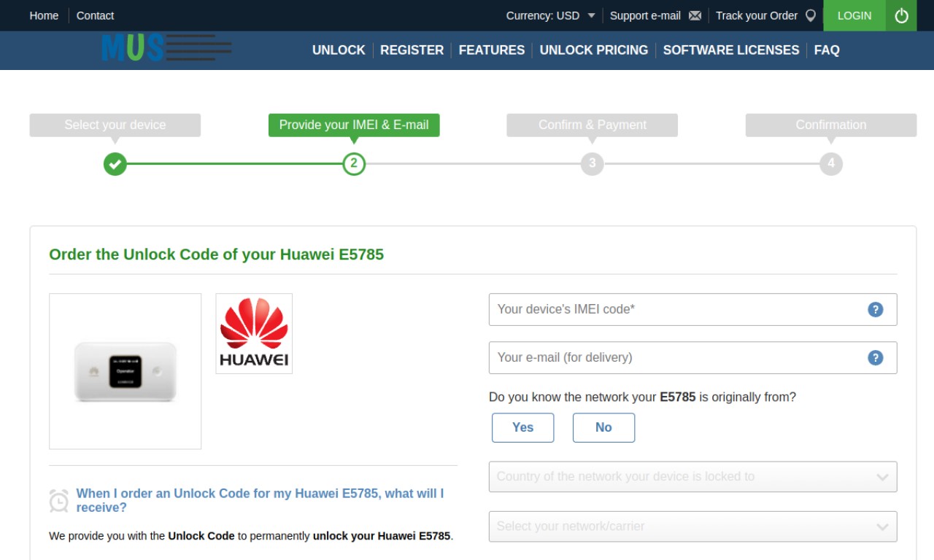Image resolution: width=934 pixels, height=560 pixels.
Task: Open the Country of the network dropdown
Action: coord(692,477)
